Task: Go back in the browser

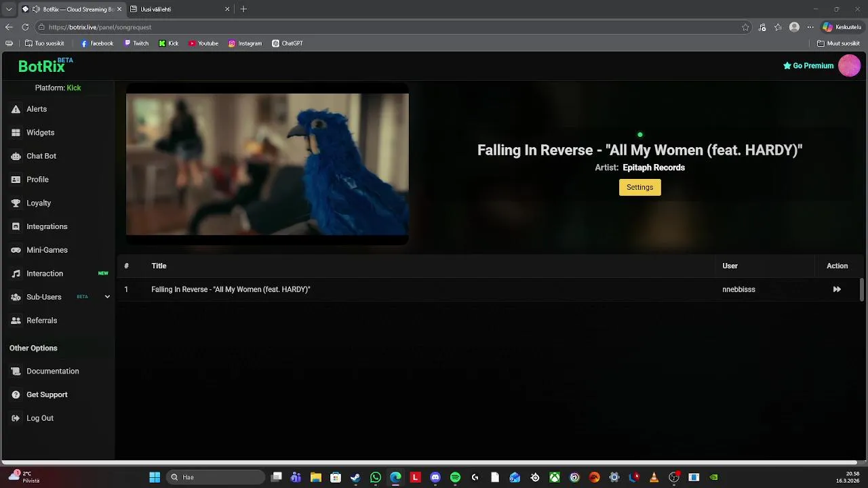Action: click(x=9, y=27)
